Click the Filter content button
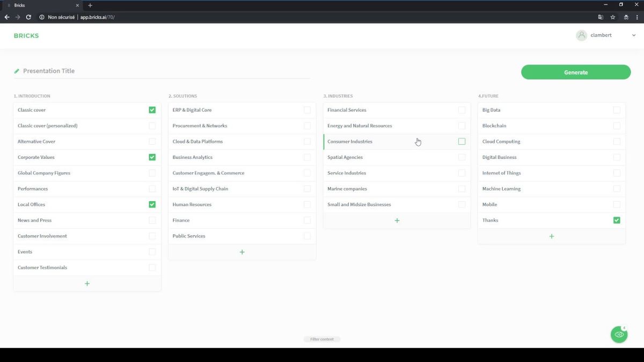 click(321, 339)
